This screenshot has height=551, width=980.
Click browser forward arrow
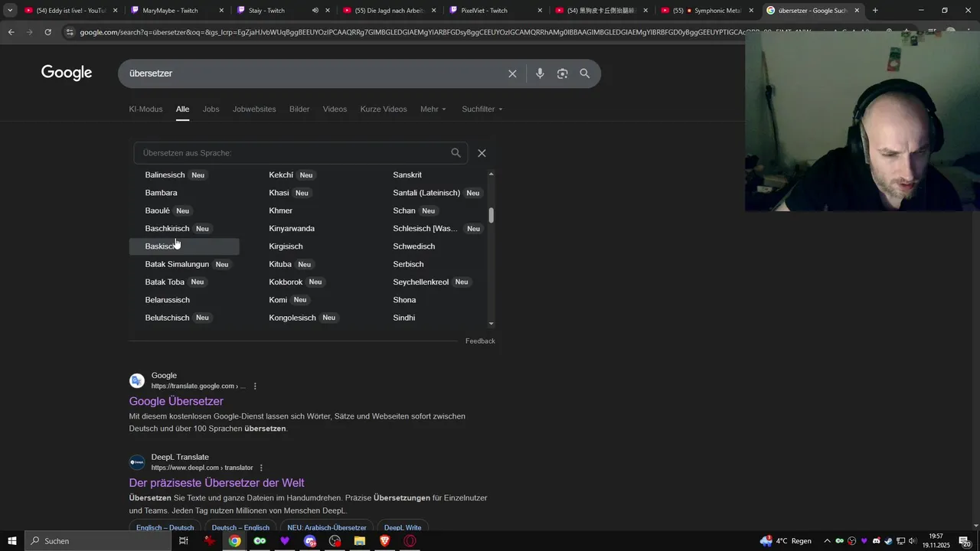[x=29, y=32]
